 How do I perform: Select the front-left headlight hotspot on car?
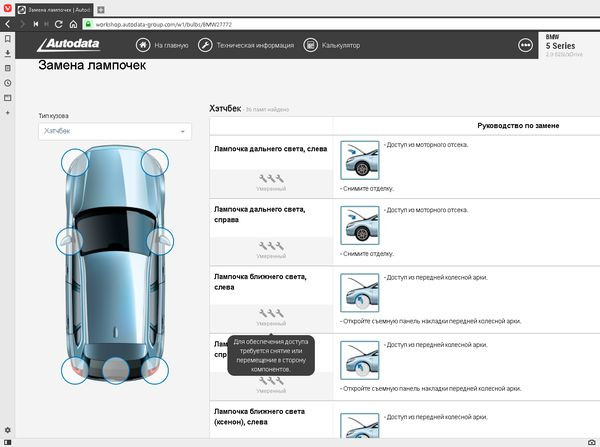click(x=73, y=162)
